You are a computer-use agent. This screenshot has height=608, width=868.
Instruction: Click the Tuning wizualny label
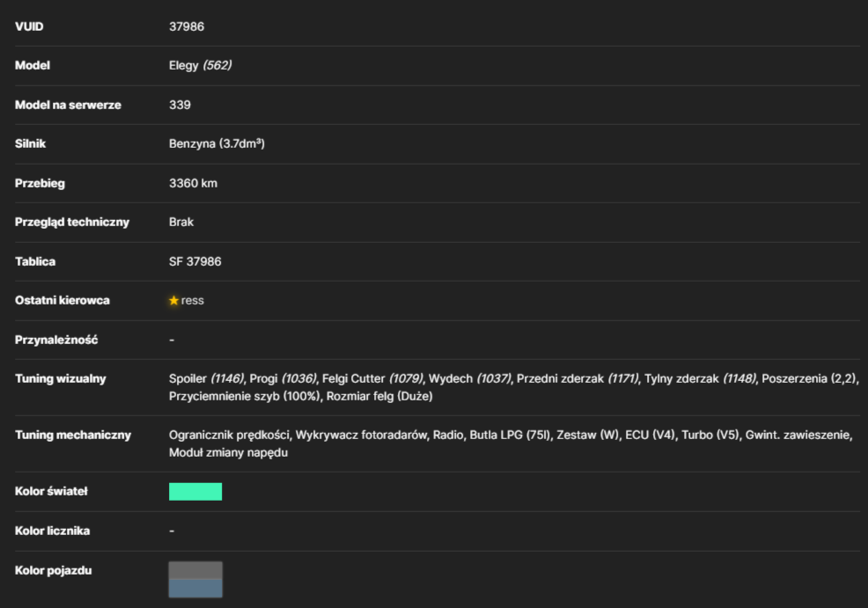click(61, 379)
